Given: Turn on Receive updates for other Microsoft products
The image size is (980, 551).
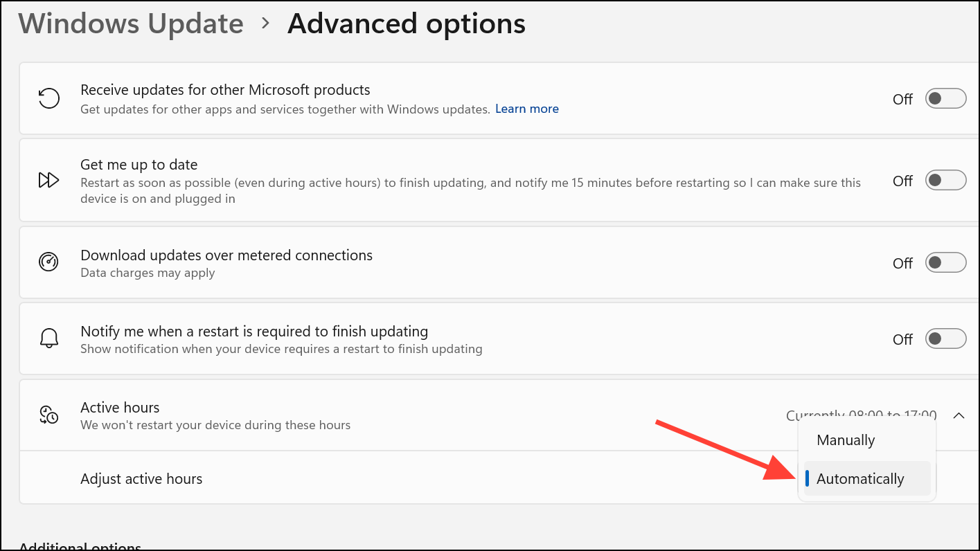Looking at the screenshot, I should click(x=945, y=99).
